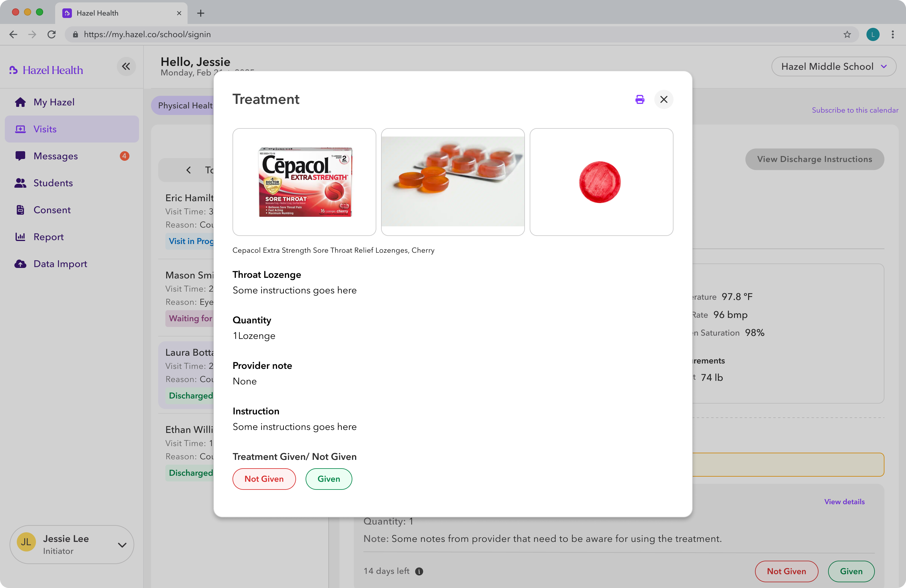Click info icon next to 14 days left

click(419, 571)
